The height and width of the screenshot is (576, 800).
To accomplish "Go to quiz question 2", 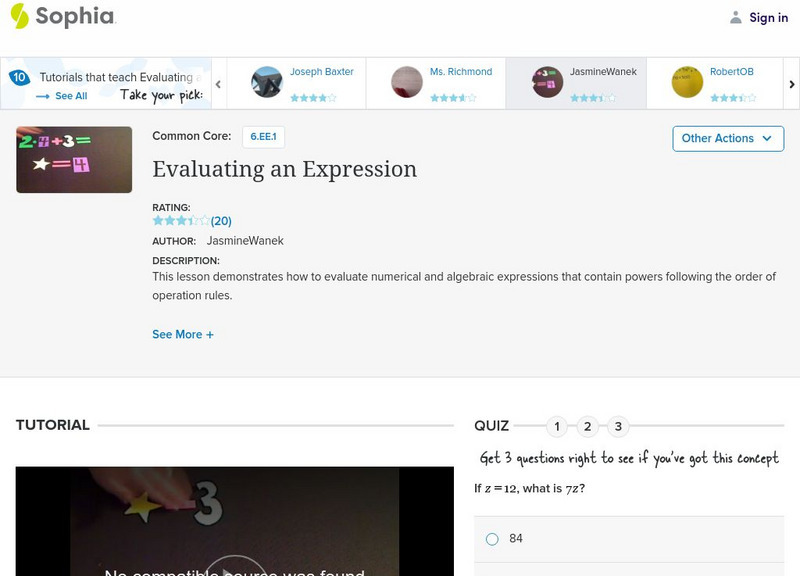I will pos(588,427).
